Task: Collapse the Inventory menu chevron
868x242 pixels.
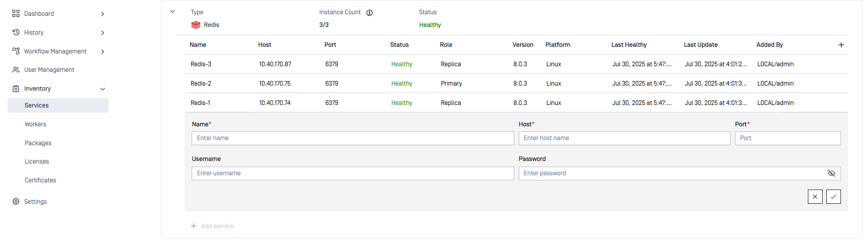Action: [x=102, y=89]
